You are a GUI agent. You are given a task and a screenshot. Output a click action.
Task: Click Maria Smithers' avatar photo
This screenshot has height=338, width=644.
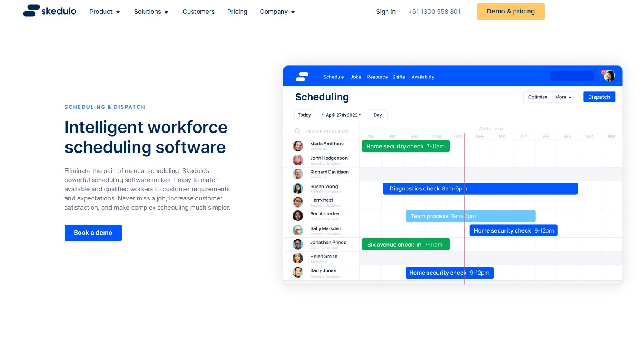click(x=298, y=146)
